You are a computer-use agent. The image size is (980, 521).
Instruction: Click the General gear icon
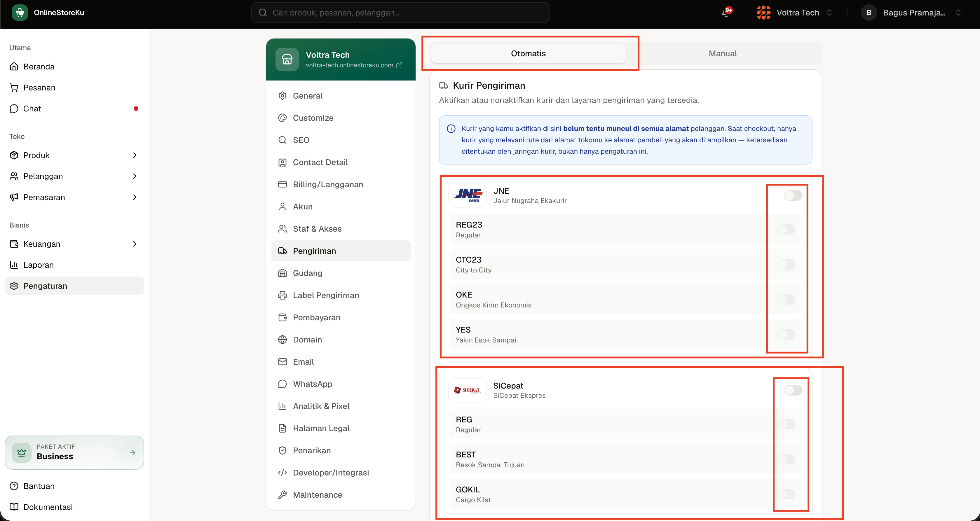tap(282, 95)
